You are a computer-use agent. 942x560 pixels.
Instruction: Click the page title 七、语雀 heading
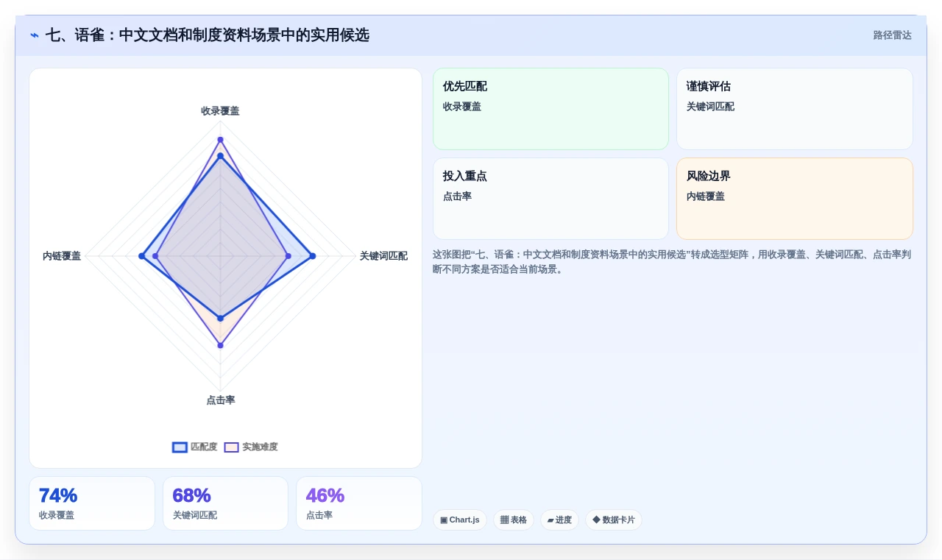pyautogui.click(x=208, y=35)
